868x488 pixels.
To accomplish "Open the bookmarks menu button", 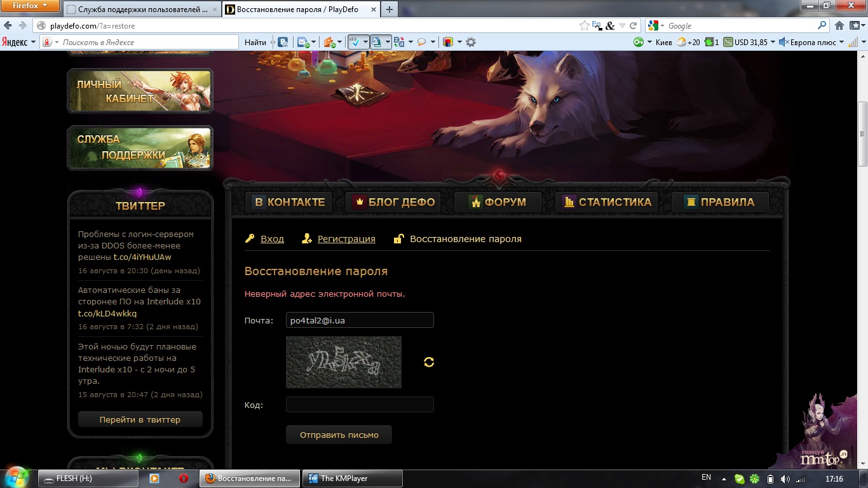I will tap(857, 26).
